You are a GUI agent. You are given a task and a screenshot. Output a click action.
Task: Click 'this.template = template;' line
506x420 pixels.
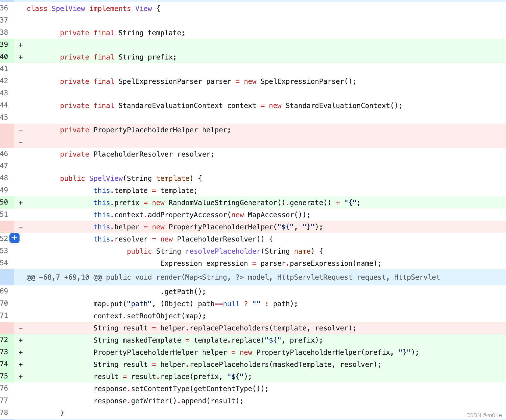click(145, 191)
